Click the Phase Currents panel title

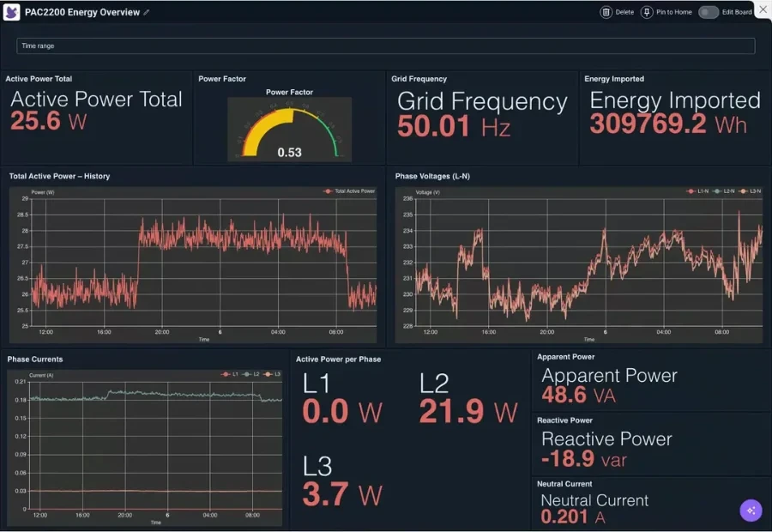pos(35,360)
